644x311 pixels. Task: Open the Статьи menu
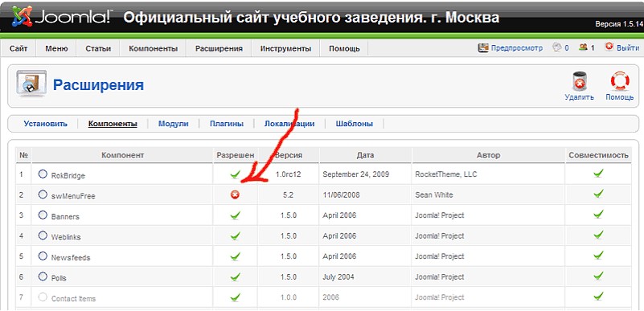pyautogui.click(x=98, y=48)
